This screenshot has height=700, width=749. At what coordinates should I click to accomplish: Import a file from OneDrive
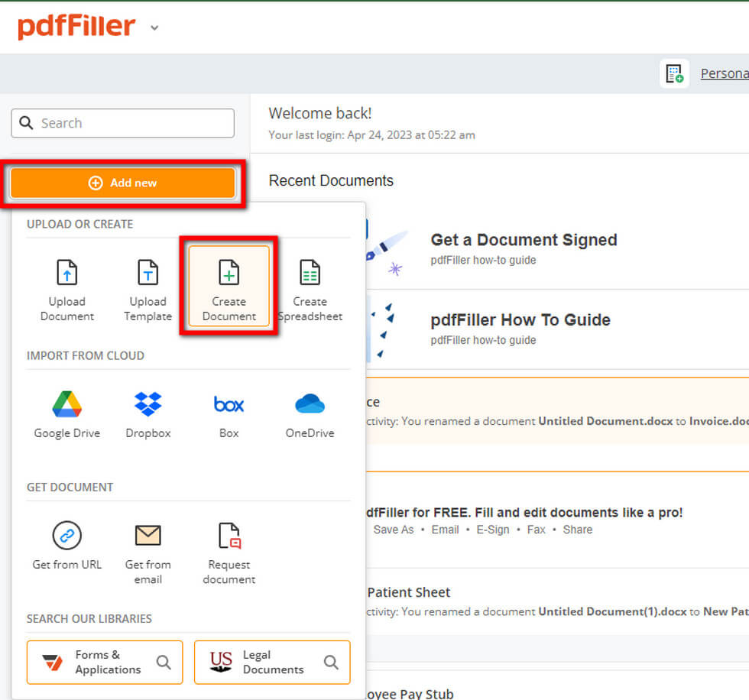[x=309, y=413]
